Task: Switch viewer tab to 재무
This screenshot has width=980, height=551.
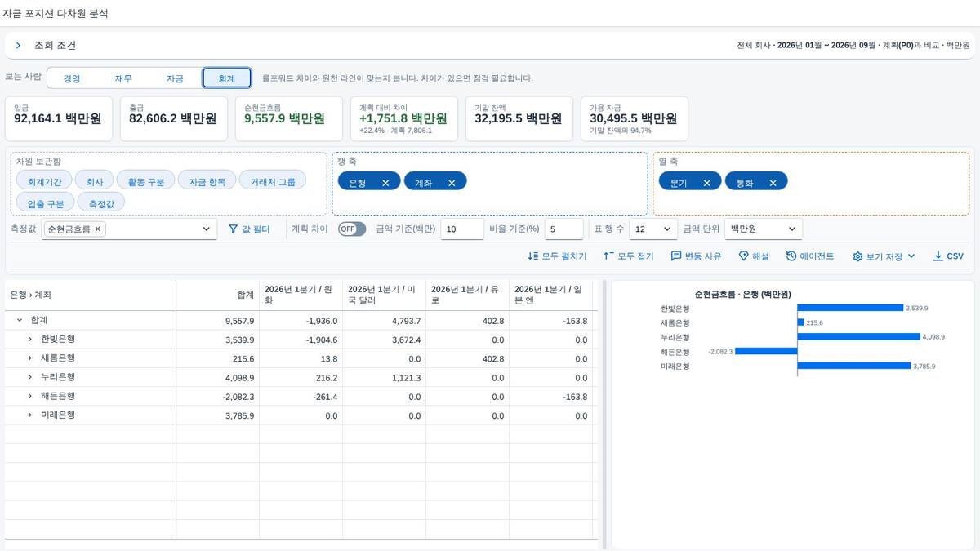Action: [x=123, y=78]
